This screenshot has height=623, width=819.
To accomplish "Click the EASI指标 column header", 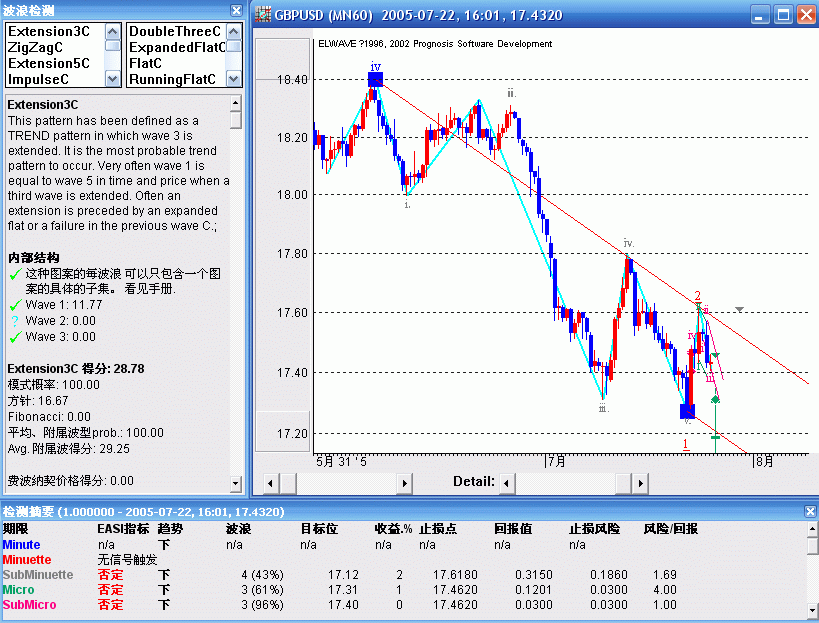I will tap(123, 529).
